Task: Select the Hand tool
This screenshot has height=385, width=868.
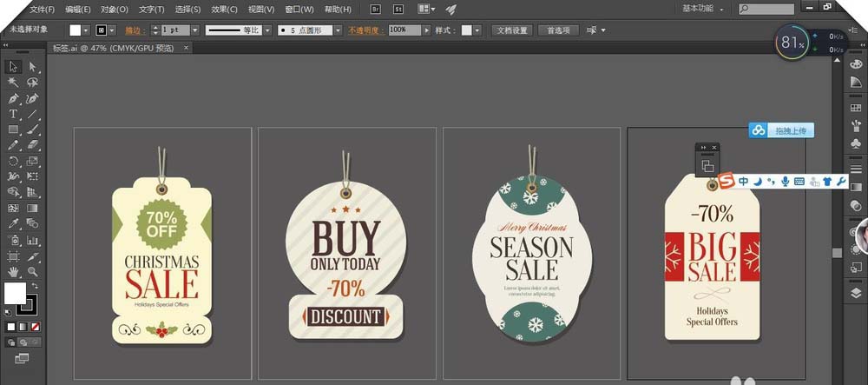Action: pos(13,272)
